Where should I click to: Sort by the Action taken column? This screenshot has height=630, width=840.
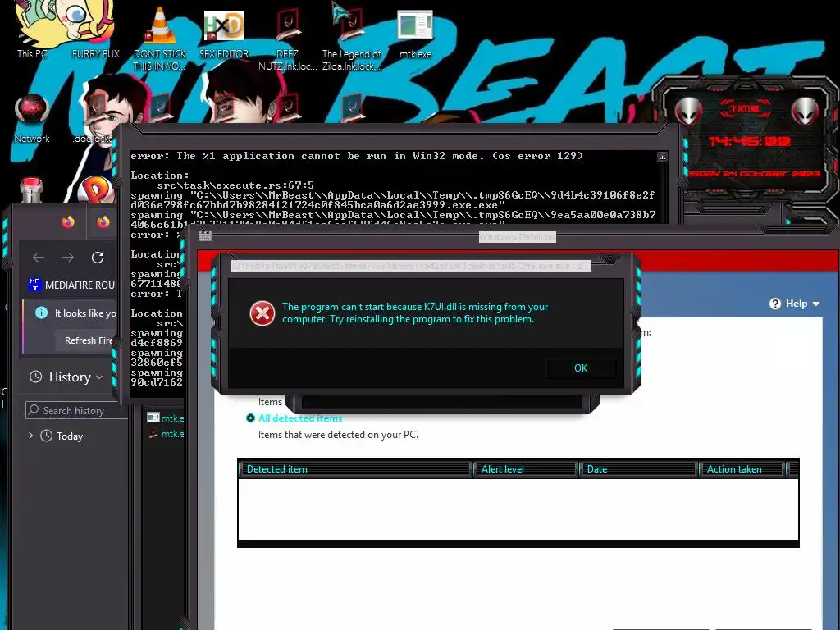pyautogui.click(x=742, y=469)
